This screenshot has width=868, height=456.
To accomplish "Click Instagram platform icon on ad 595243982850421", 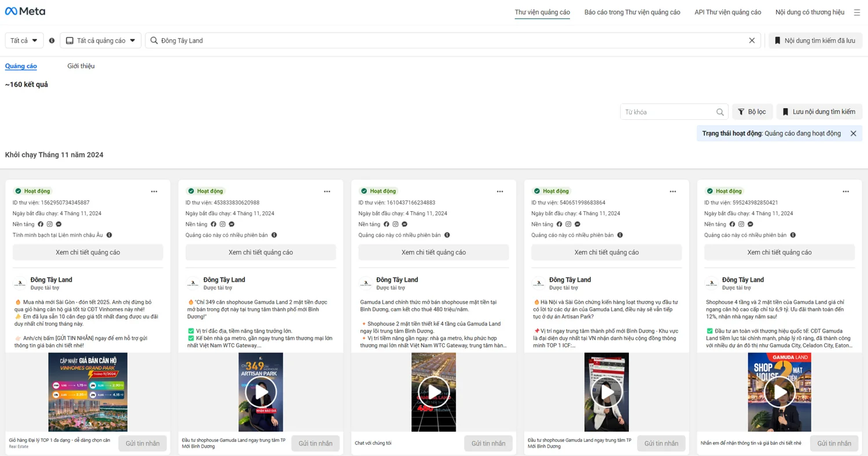I will pyautogui.click(x=741, y=225).
